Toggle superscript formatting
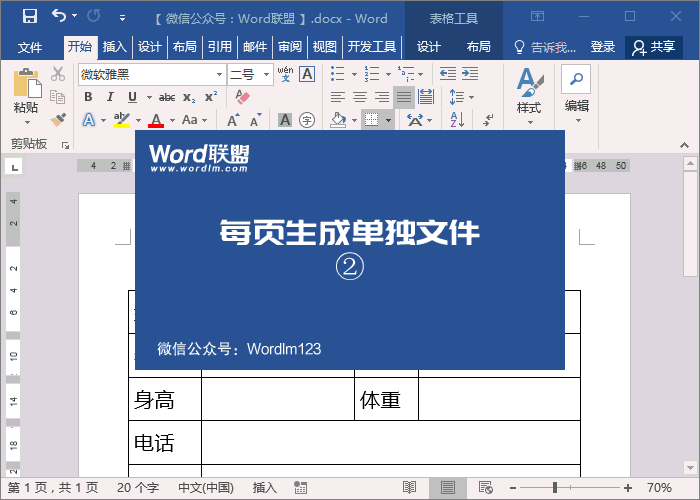The width and height of the screenshot is (700, 500). (211, 97)
